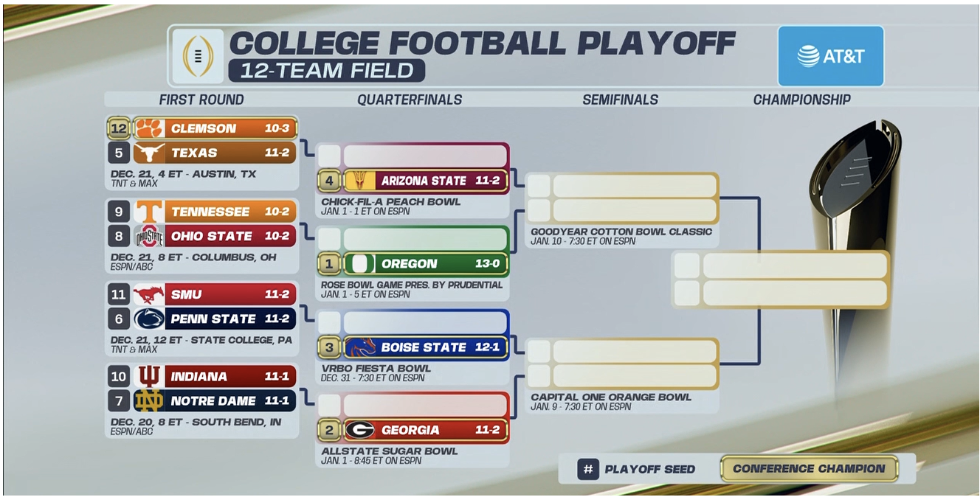The width and height of the screenshot is (980, 497).
Task: Click the Conference Champion legend badge
Action: click(x=810, y=469)
